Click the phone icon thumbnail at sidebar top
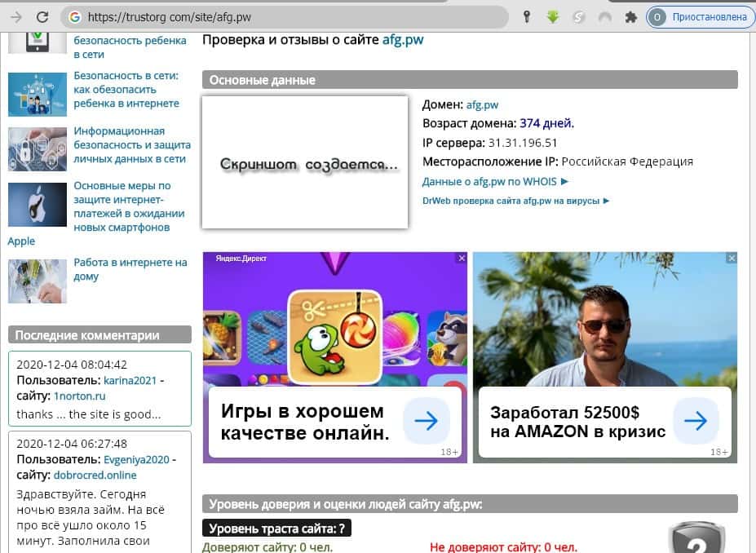 point(38,42)
